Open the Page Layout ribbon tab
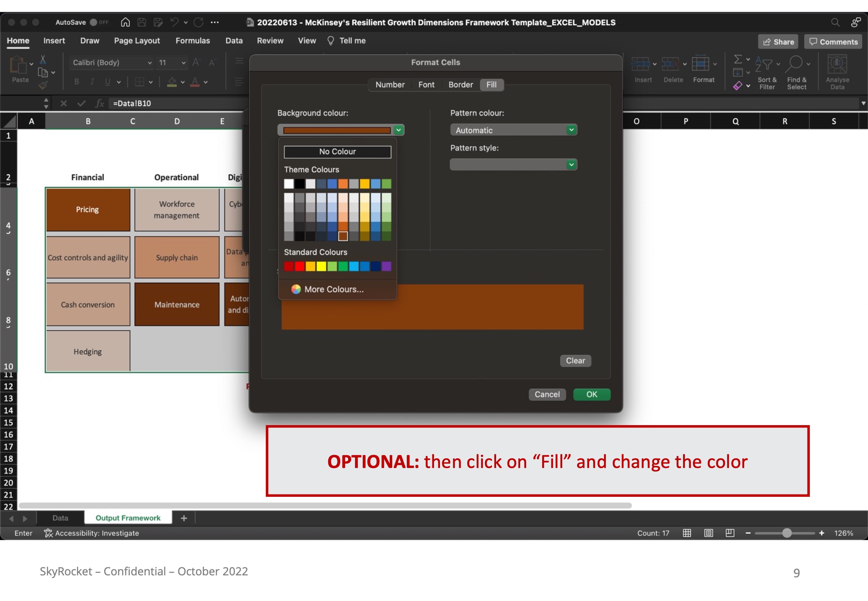Screen dimensions: 868x601 137,41
